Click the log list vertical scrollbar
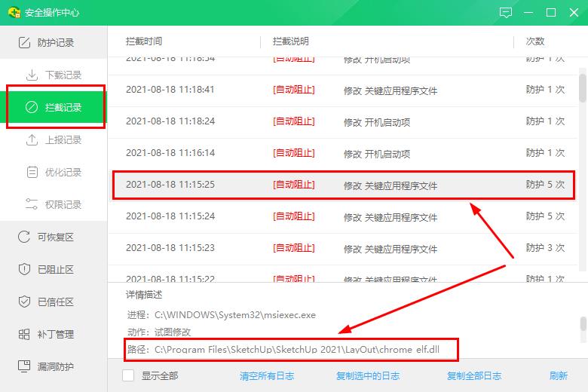588x392 pixels. coord(582,87)
